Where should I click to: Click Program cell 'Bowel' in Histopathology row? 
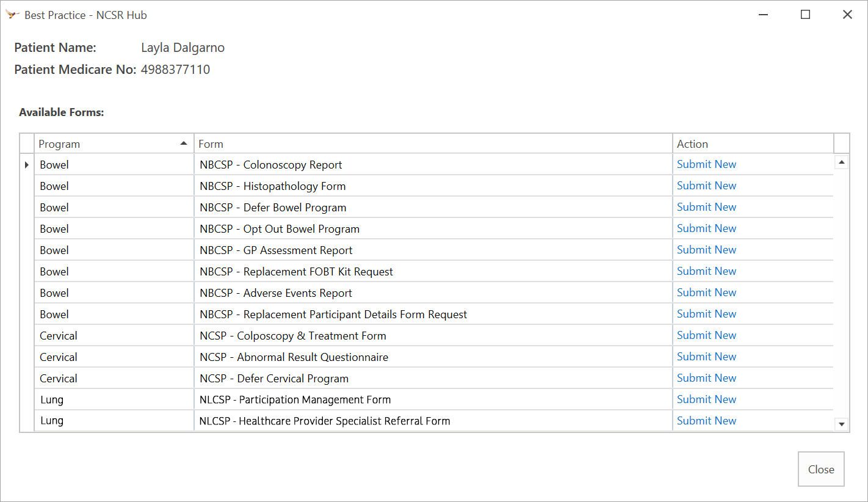coord(114,186)
